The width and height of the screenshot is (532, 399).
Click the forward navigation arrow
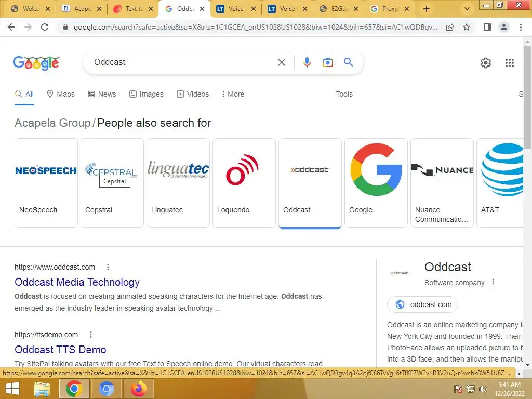pos(28,27)
